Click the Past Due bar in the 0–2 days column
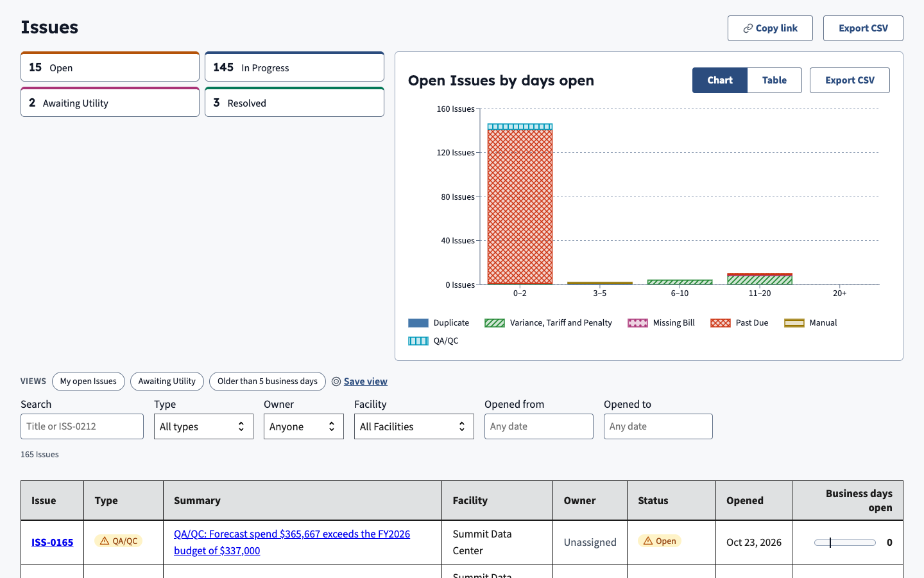 coord(520,207)
